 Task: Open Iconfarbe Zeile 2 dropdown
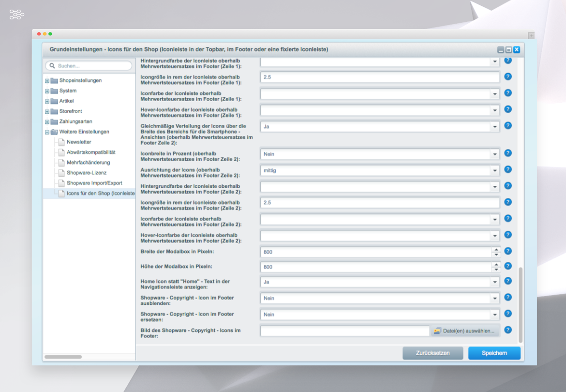tap(495, 219)
